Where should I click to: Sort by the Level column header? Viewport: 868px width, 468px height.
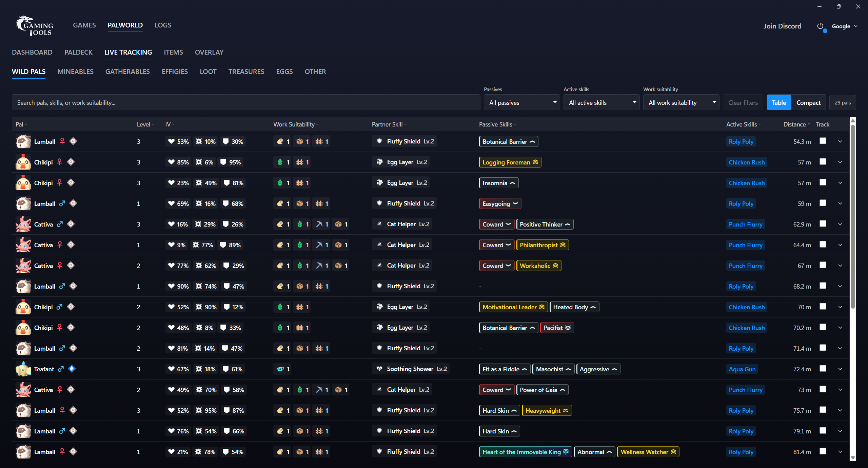coord(145,124)
